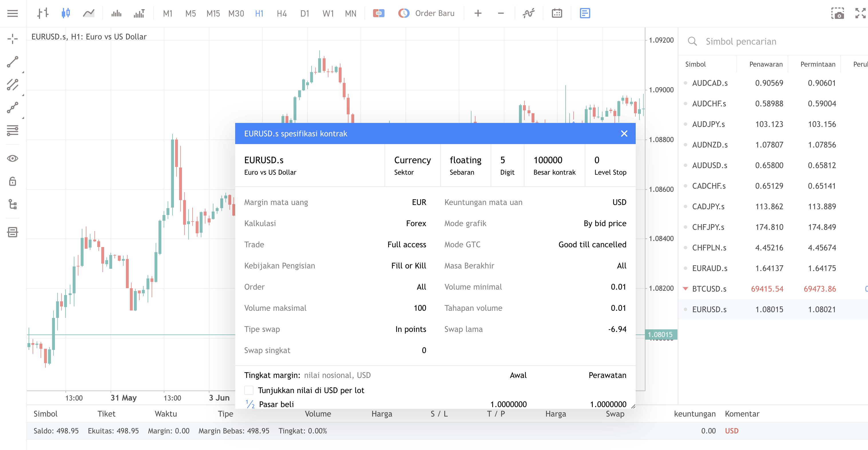
Task: Select CADCHF.s in market watch
Action: click(709, 186)
